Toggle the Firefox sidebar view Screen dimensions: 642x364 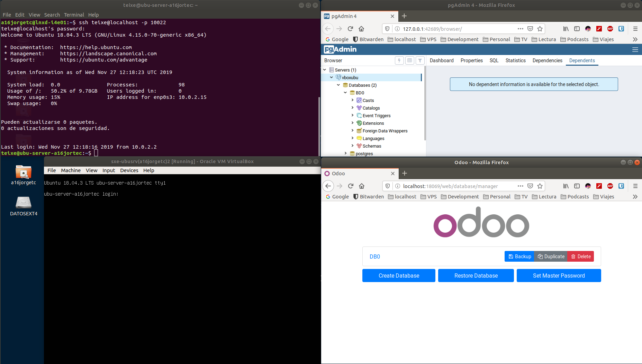577,29
